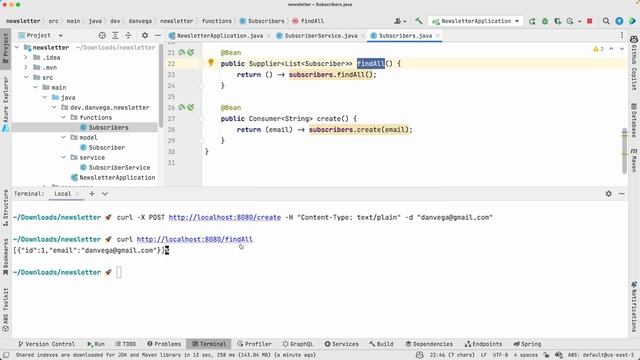Click the 4 spaces indent setting
Image resolution: width=640 pixels, height=360 pixels.
[x=525, y=355]
